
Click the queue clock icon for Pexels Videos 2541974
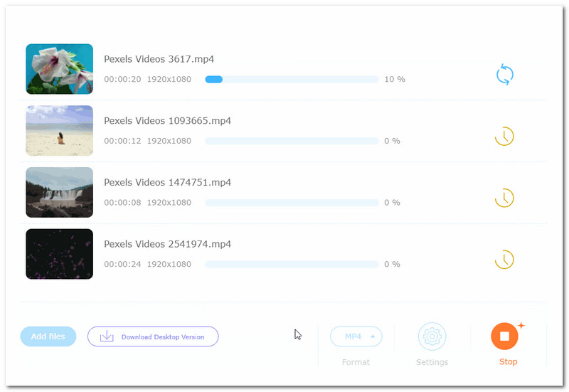pyautogui.click(x=504, y=259)
